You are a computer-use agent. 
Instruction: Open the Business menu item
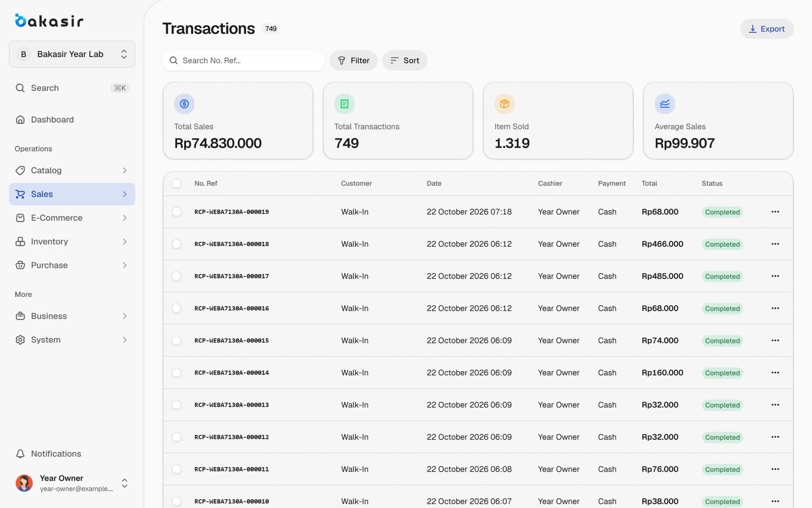(72, 316)
